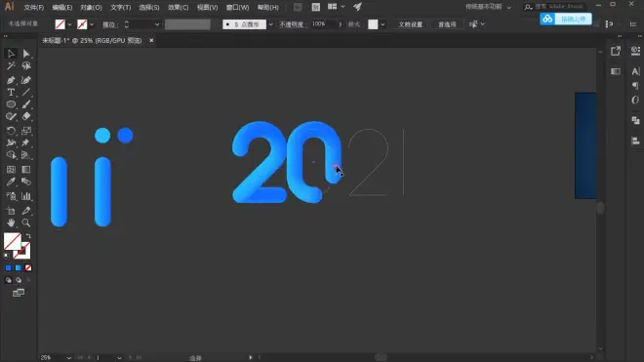Select the Hand tool
Image resolution: width=644 pixels, height=362 pixels.
click(x=11, y=223)
